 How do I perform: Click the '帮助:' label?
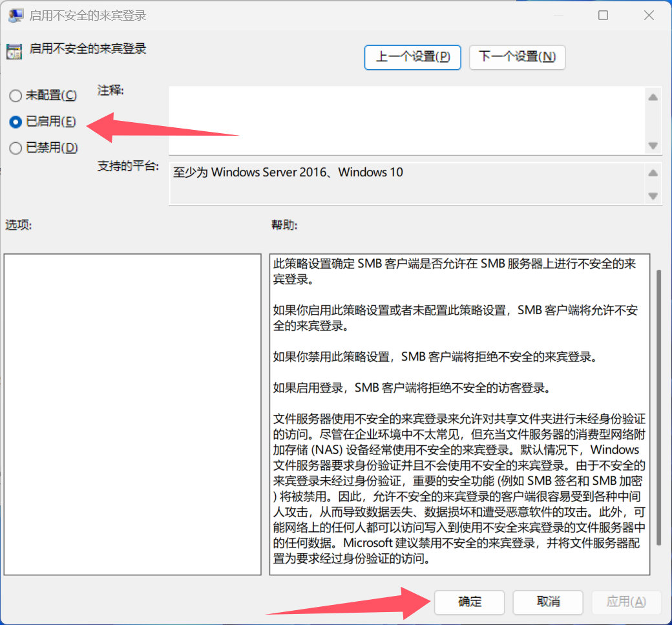[284, 225]
